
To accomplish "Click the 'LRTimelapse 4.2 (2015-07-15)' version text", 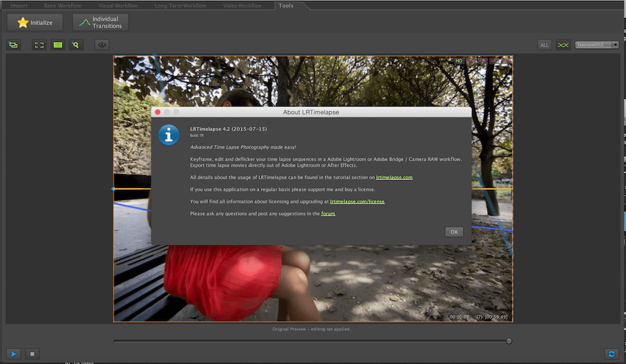I will (x=228, y=129).
